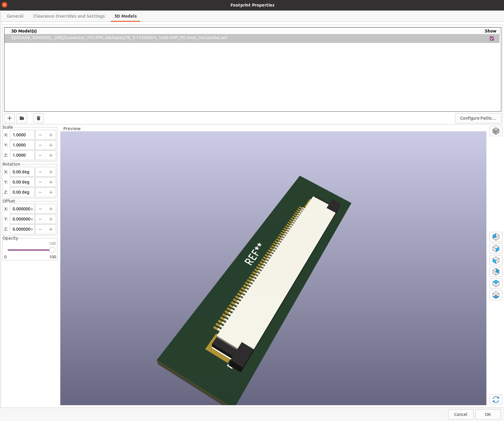Open the General tab
504x421 pixels.
click(x=15, y=16)
